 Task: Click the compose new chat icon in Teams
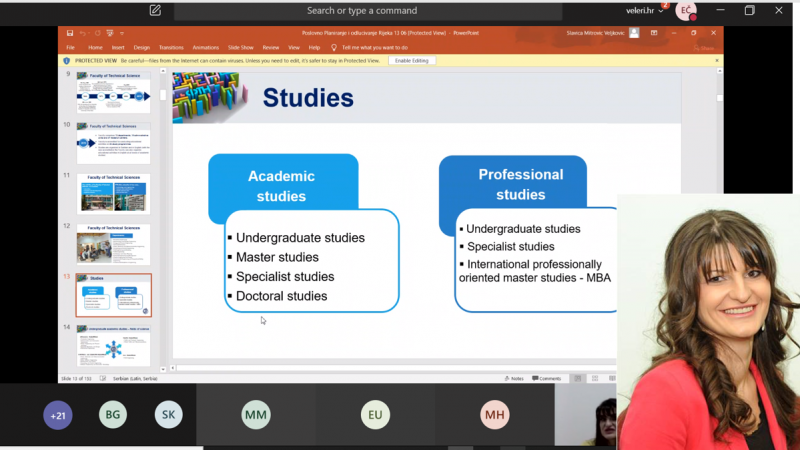(155, 10)
